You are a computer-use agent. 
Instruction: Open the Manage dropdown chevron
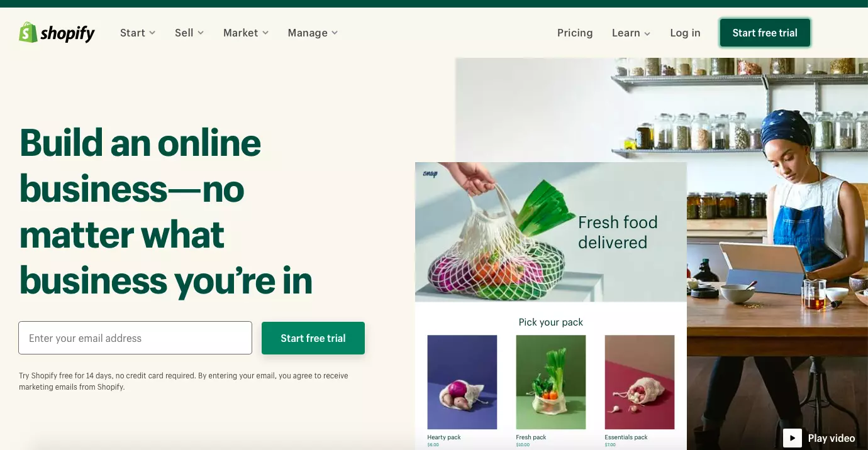tap(335, 33)
